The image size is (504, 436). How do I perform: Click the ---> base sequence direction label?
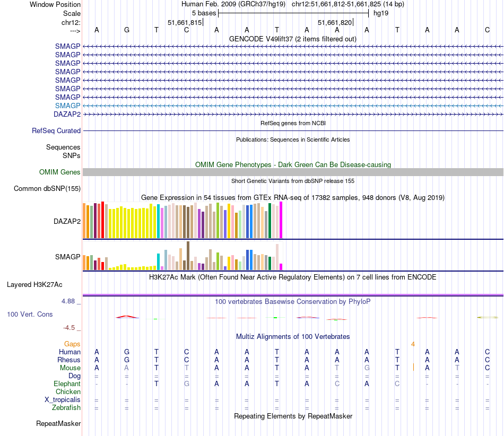[75, 31]
